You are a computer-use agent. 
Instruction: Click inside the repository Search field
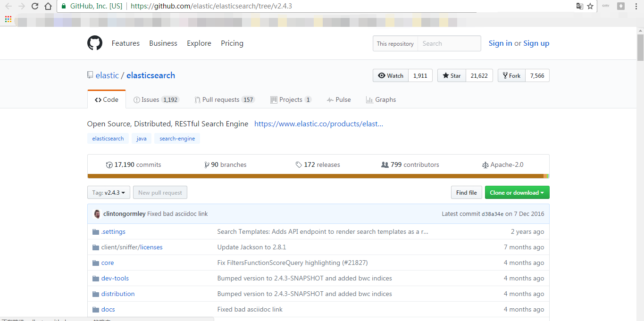tap(449, 43)
